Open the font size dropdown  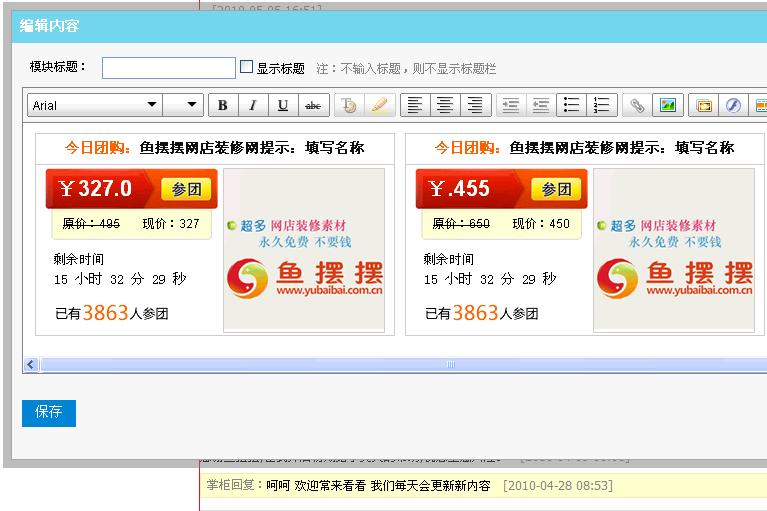[183, 105]
